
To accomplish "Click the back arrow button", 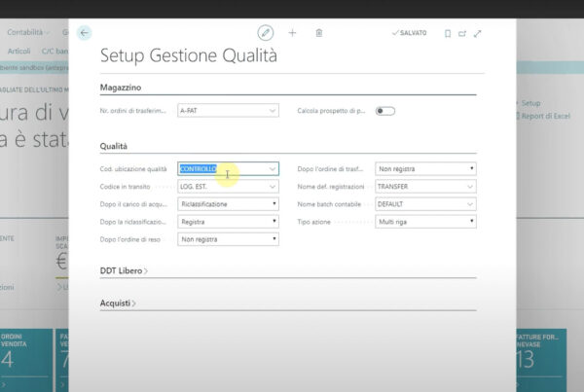I will tap(84, 33).
